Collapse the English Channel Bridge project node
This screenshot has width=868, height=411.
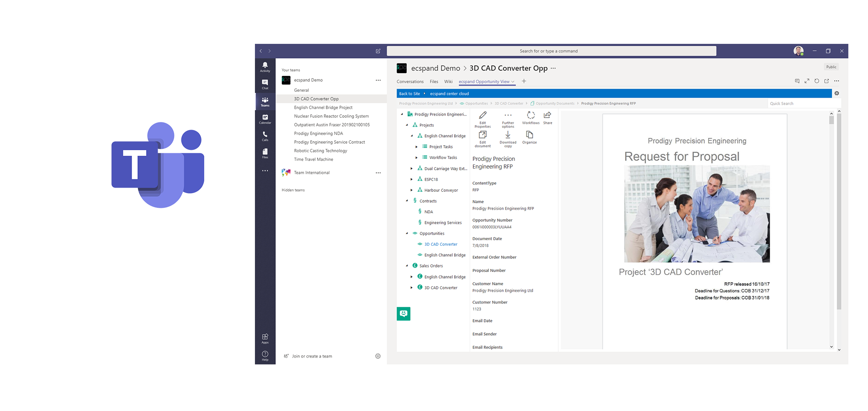pyautogui.click(x=412, y=136)
